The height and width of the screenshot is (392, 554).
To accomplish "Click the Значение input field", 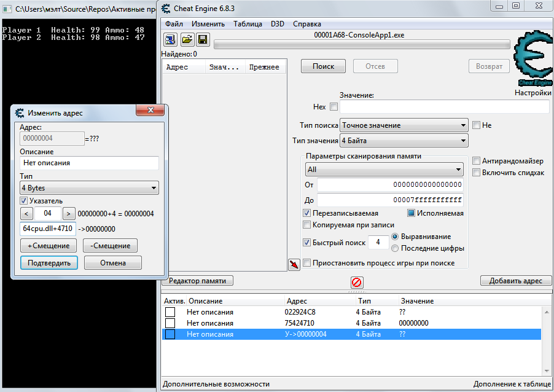I will tap(444, 107).
